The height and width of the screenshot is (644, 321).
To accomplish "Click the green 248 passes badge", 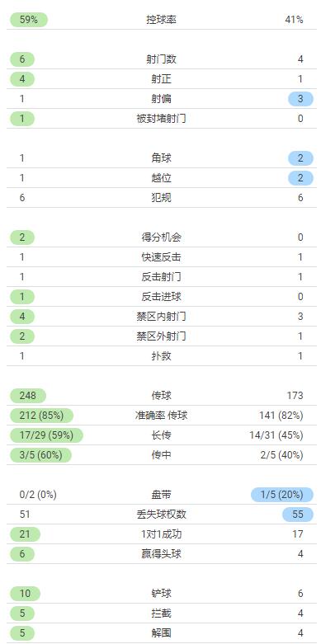I will click(x=28, y=396).
